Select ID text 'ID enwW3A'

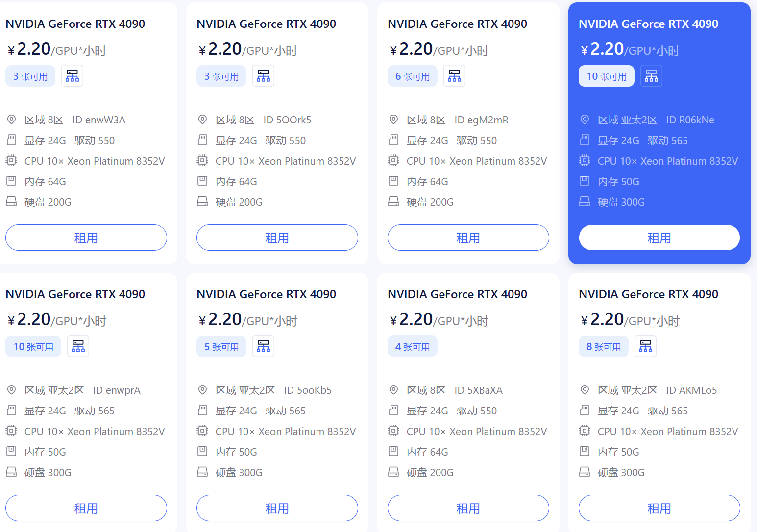(x=99, y=120)
